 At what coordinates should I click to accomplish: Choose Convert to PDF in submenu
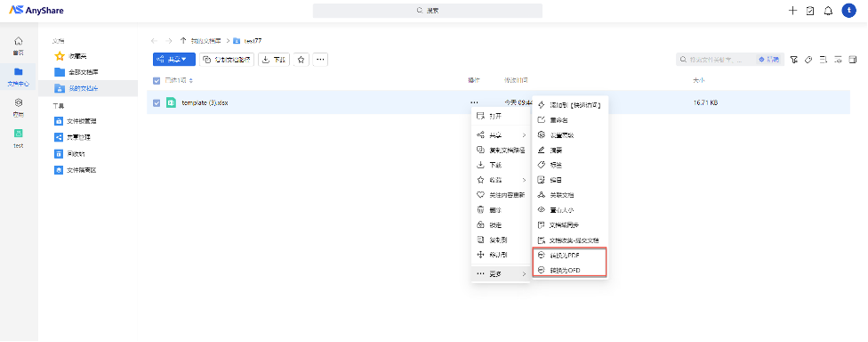click(x=569, y=256)
